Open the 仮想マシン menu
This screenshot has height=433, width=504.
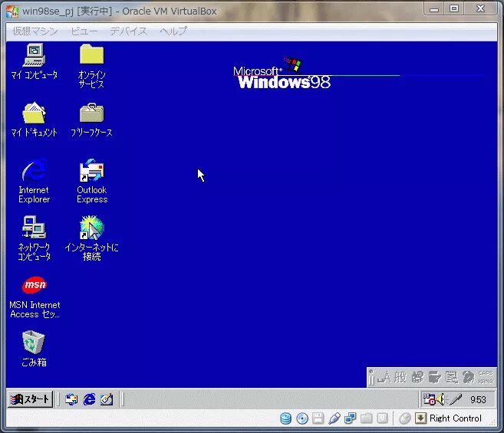[x=35, y=31]
